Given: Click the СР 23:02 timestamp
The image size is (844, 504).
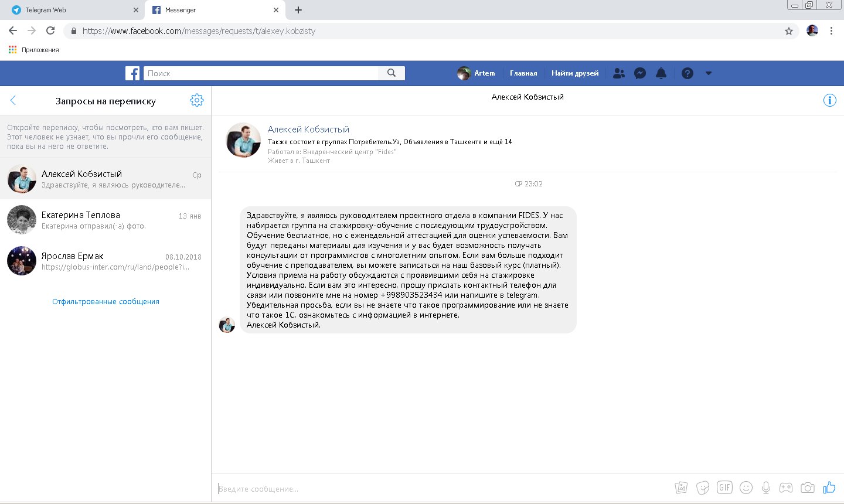Looking at the screenshot, I should (x=529, y=184).
